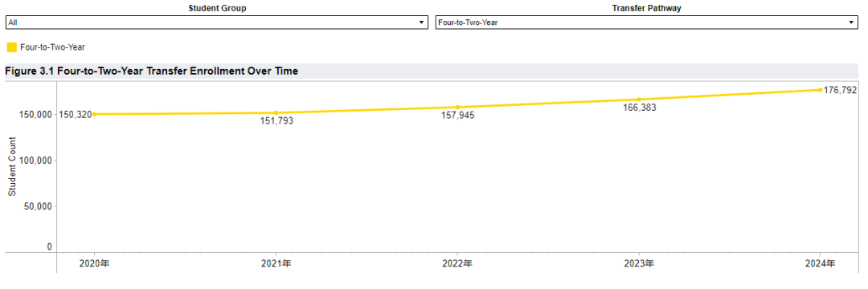
Task: Click the 2021年 x-axis label
Action: (276, 264)
